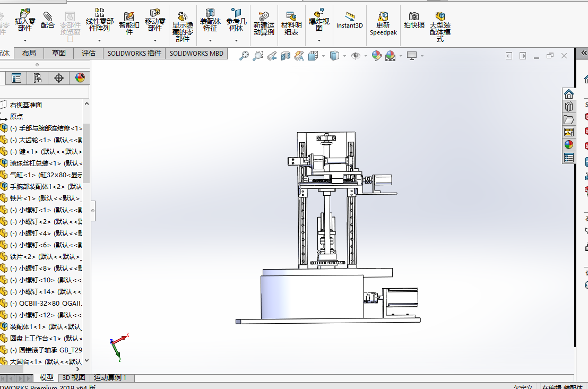Open View Orientation cube icon

313,56
